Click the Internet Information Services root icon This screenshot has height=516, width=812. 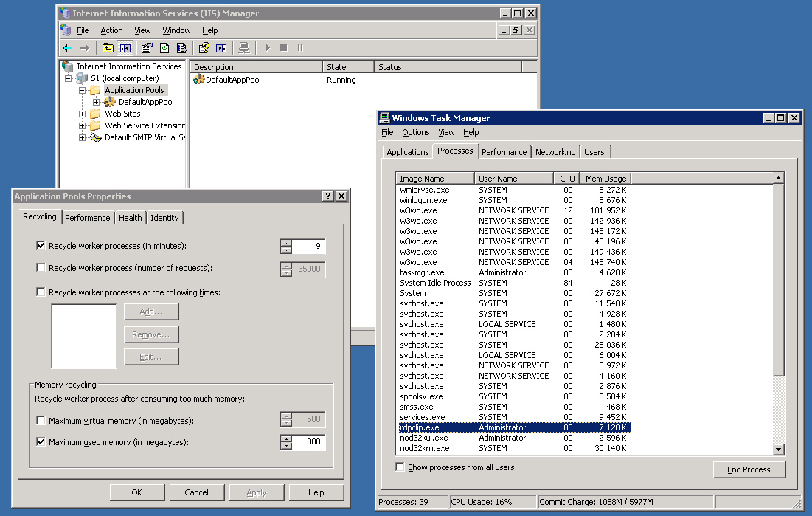click(67, 66)
